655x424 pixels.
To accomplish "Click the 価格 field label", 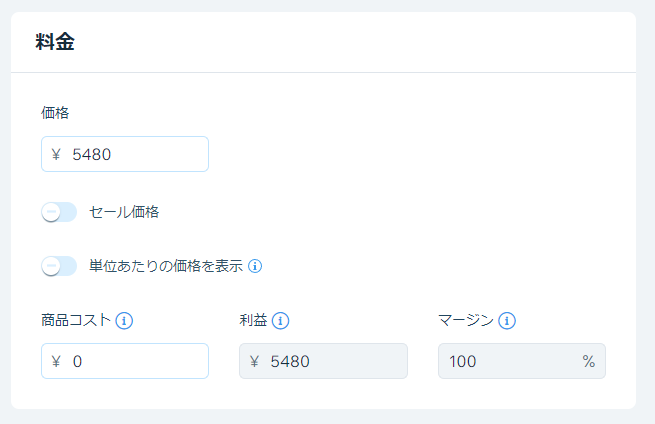I will (55, 113).
